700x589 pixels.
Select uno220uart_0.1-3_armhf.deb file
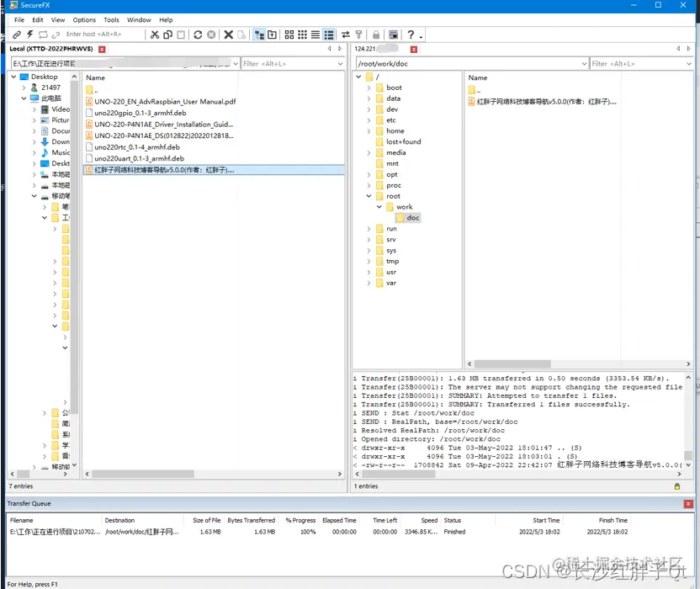coord(139,158)
